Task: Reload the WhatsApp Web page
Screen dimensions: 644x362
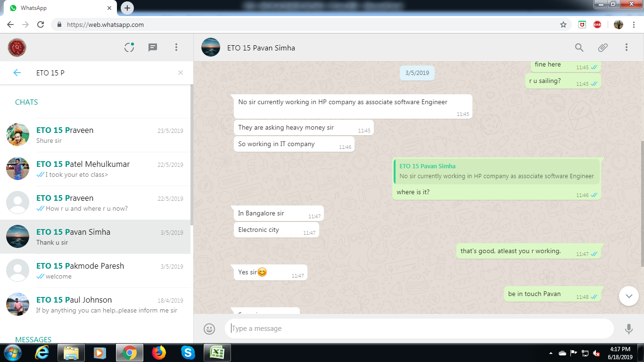Action: (41, 25)
